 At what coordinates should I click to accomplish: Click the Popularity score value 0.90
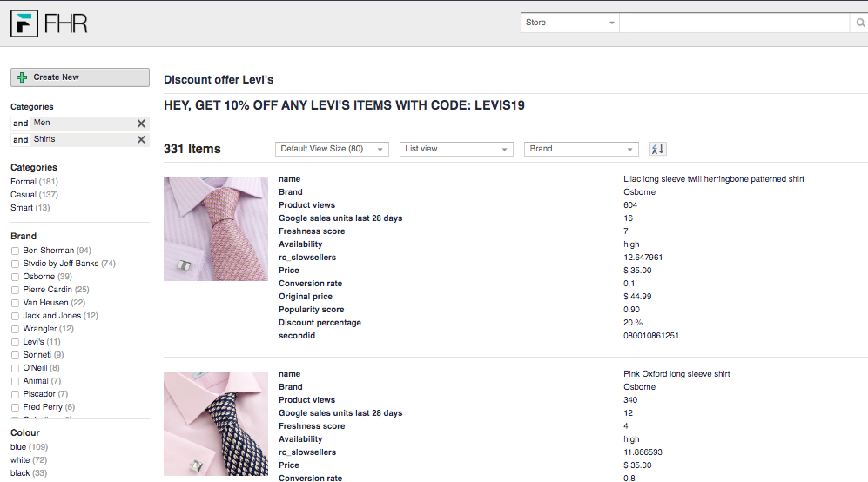point(631,310)
